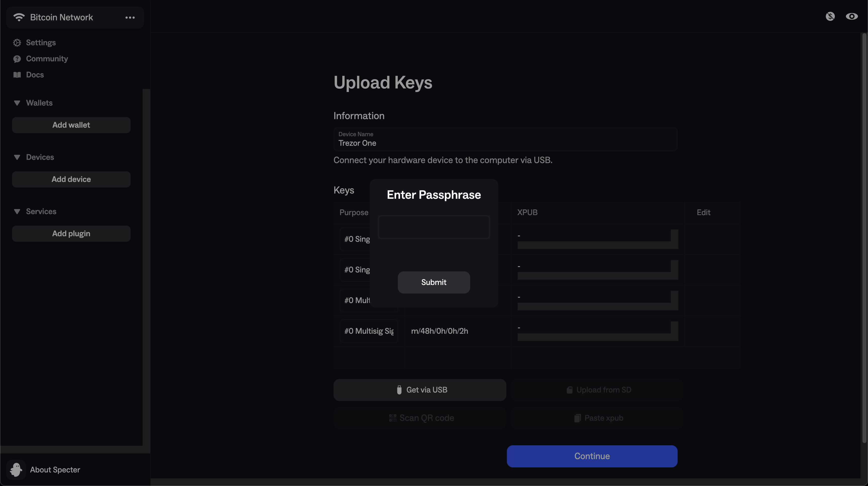The image size is (868, 486).
Task: Click the Continue button
Action: (592, 456)
